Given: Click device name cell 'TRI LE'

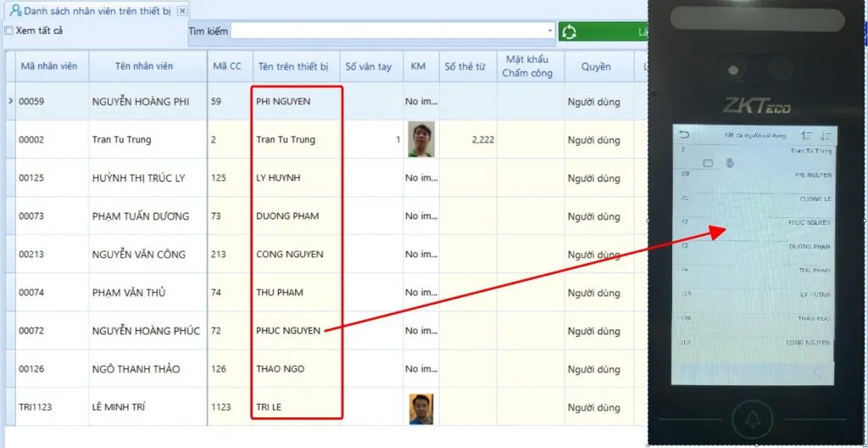Looking at the screenshot, I should point(296,407).
